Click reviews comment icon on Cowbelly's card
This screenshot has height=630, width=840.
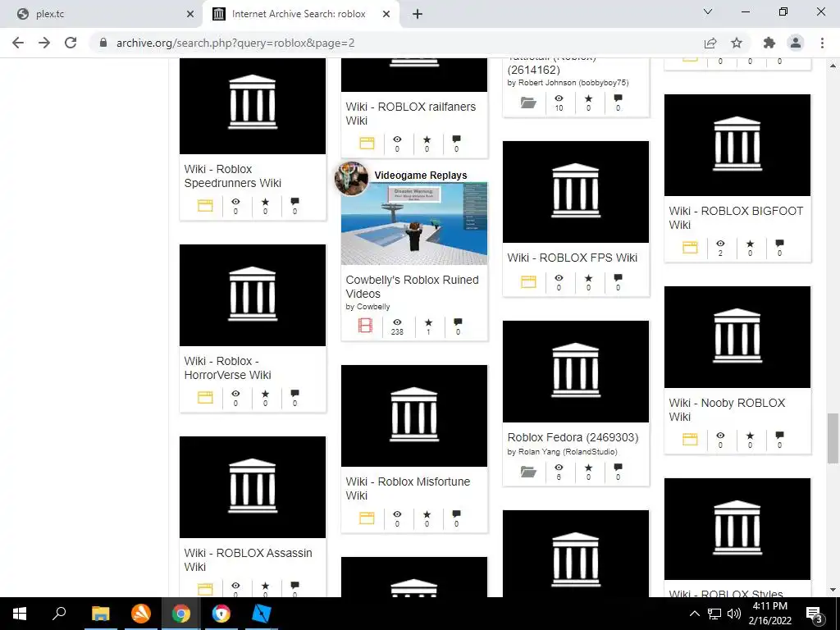click(x=458, y=322)
